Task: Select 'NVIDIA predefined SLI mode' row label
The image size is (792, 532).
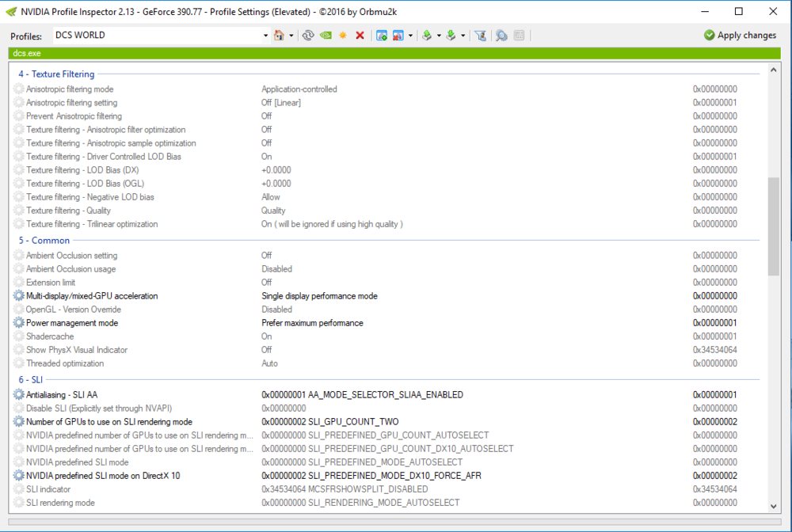Action: point(78,462)
